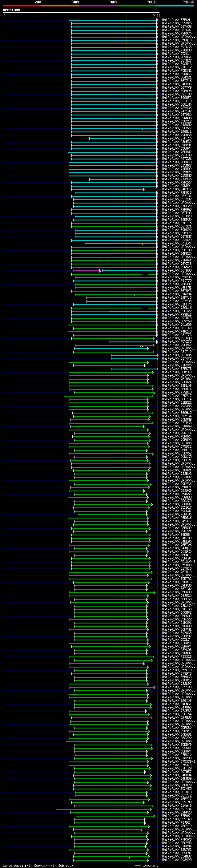
Task: Select hit label UniRef100_B9S543
Action: click(177, 64)
